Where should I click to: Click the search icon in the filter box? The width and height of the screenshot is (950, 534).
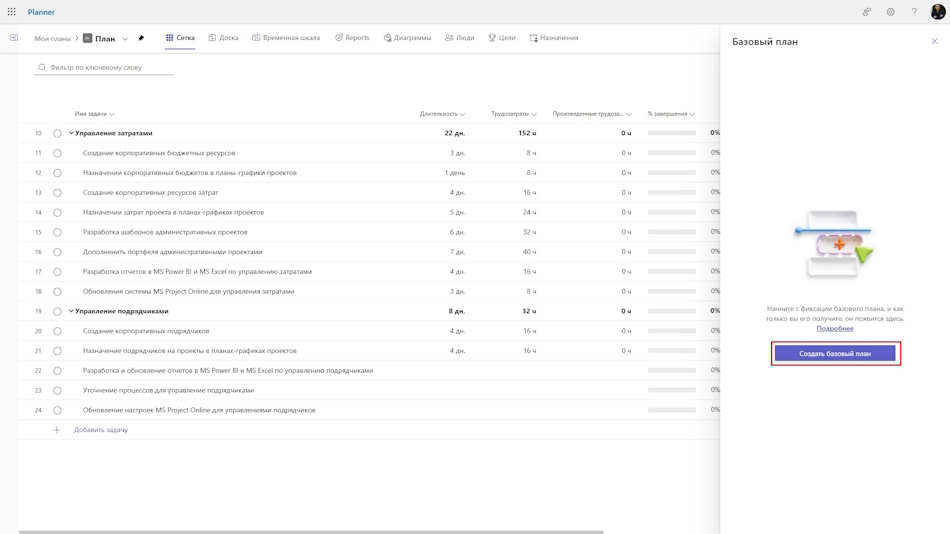[42, 67]
